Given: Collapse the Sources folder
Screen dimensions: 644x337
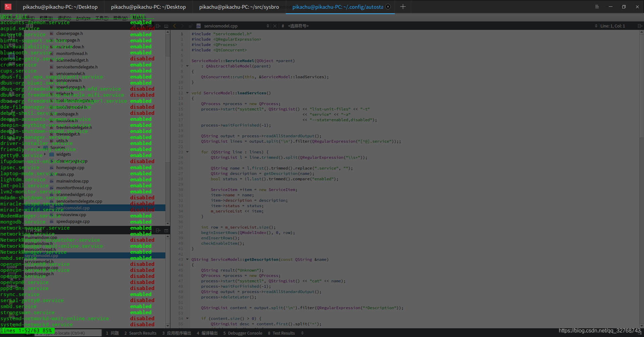Looking at the screenshot, I should coord(39,147).
